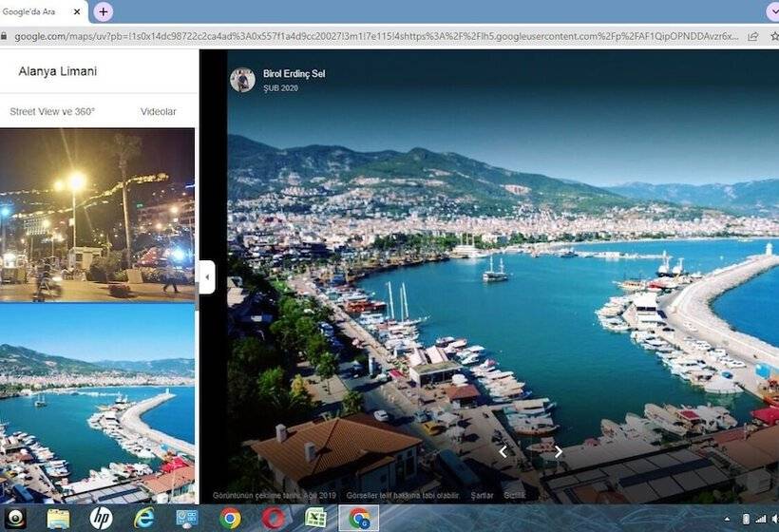Launch Excel from the taskbar
The width and height of the screenshot is (779, 532).
tap(315, 518)
